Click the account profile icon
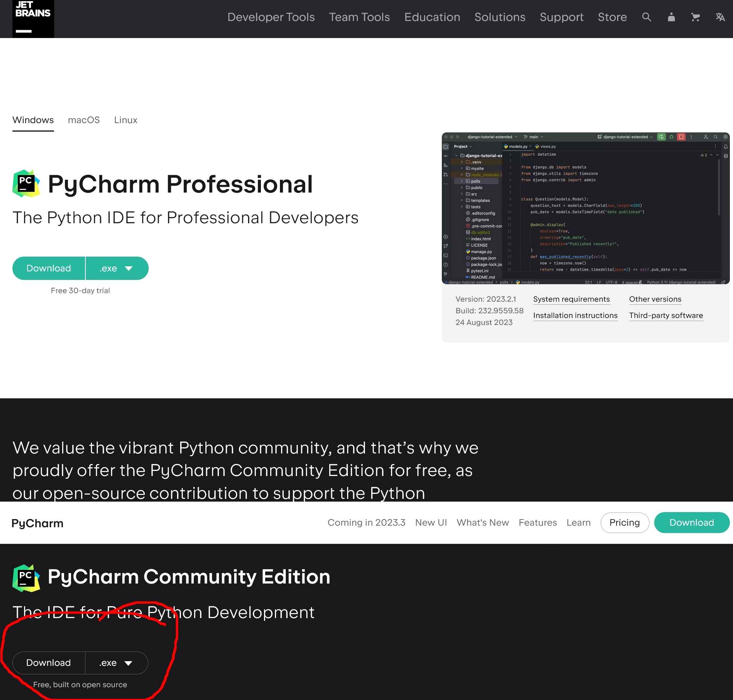Image resolution: width=733 pixels, height=700 pixels. point(671,17)
